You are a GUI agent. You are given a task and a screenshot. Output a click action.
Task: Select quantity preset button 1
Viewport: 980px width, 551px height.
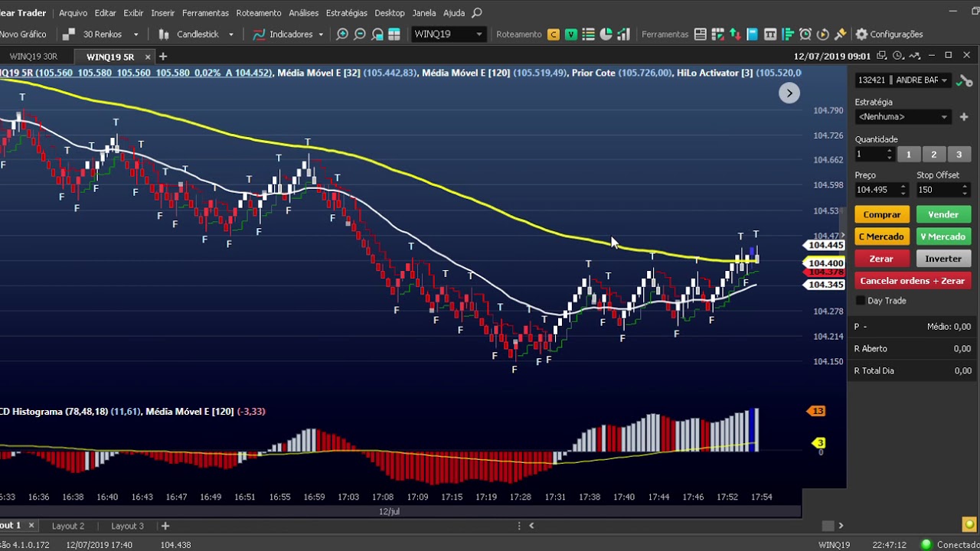coord(909,155)
